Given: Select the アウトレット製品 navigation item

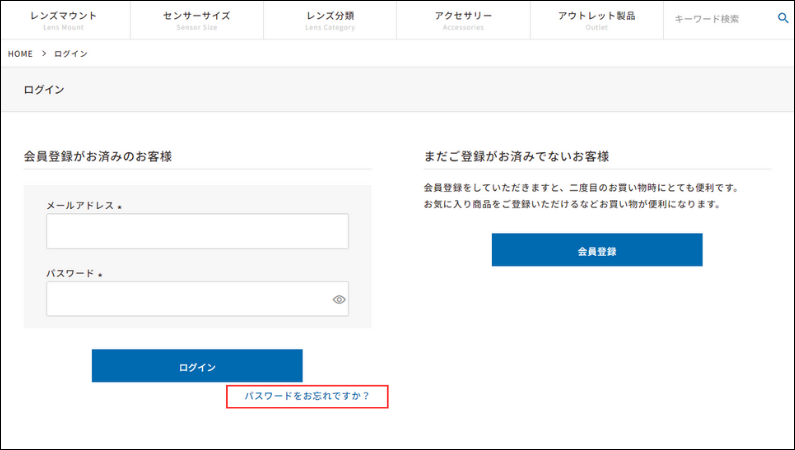Looking at the screenshot, I should pos(596,20).
